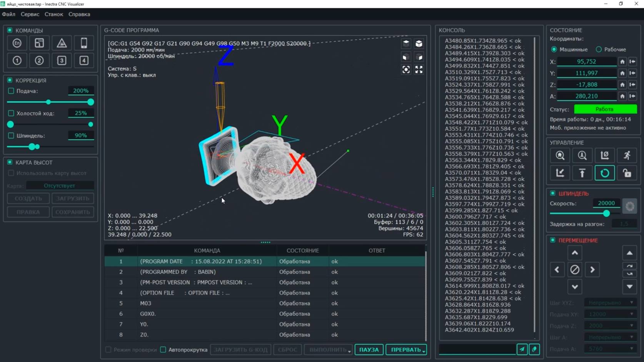Click the green rotate icon in control panel
Screen dimensions: 644x362
click(x=605, y=173)
